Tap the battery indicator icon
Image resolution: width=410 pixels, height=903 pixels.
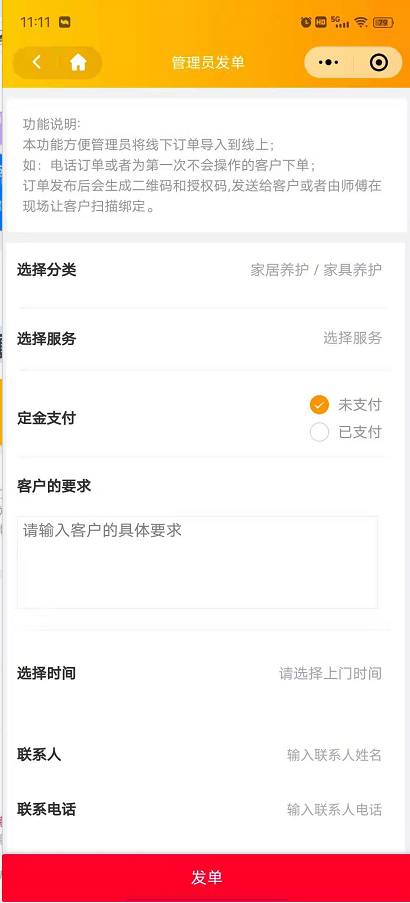pyautogui.click(x=383, y=22)
